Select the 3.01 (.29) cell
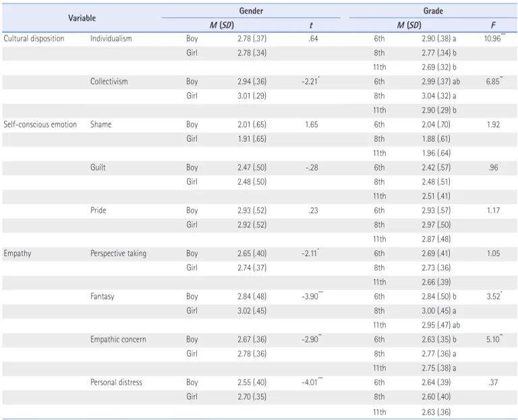518x420 pixels. tap(252, 96)
